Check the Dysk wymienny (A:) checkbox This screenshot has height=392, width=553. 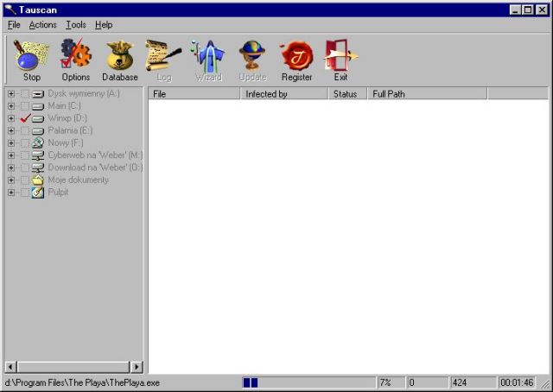25,94
